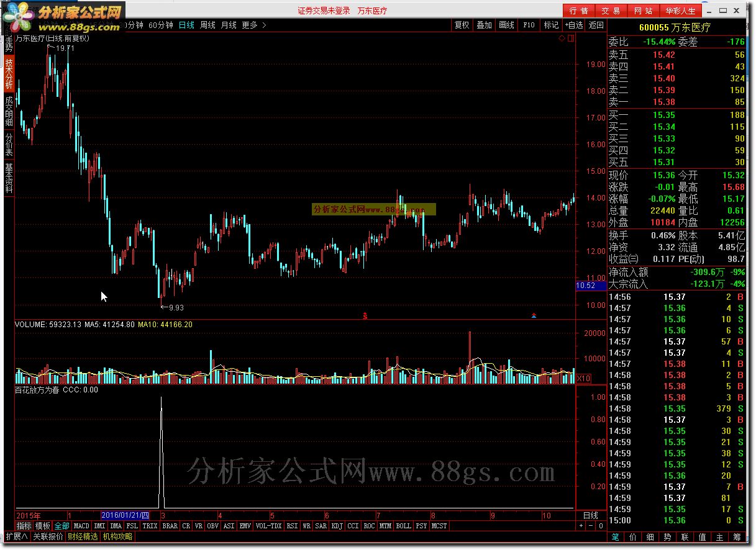Click the 叠加 overlay toolbar option
This screenshot has height=550, width=756.
click(x=485, y=25)
